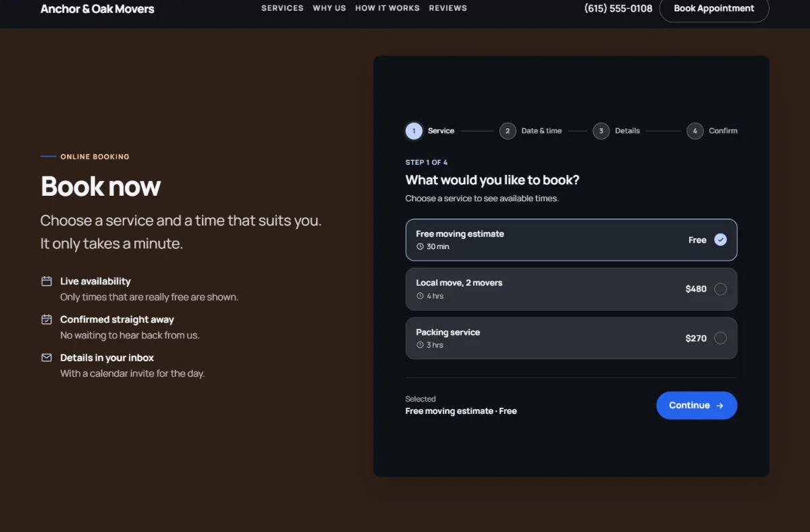The image size is (810, 532).
Task: Select step 1 Service circle
Action: point(414,131)
